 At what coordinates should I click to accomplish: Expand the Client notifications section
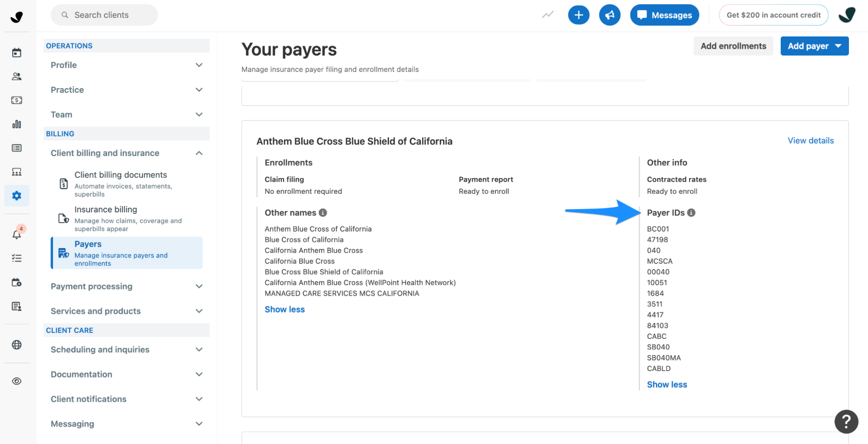coord(126,399)
